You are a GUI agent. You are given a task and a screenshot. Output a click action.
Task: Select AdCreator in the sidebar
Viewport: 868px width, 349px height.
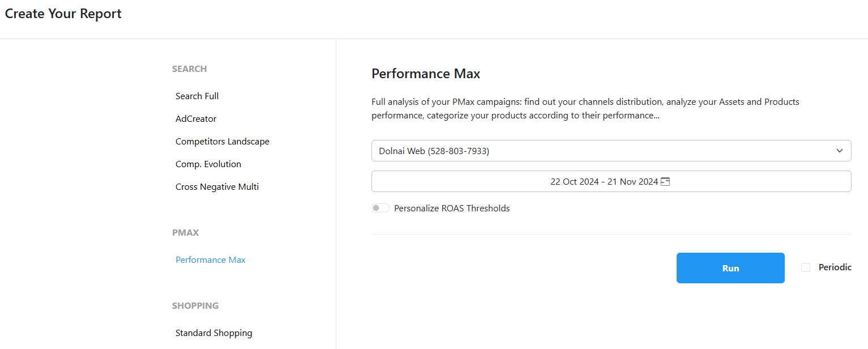tap(196, 119)
